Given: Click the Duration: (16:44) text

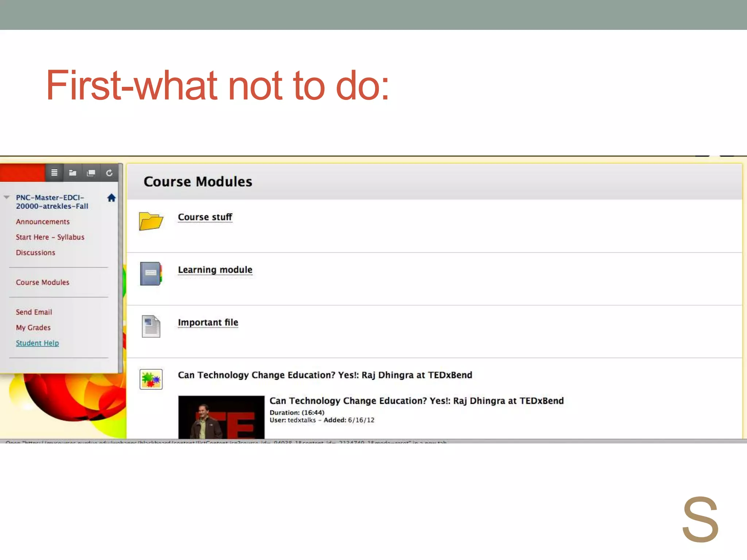Looking at the screenshot, I should (x=297, y=413).
